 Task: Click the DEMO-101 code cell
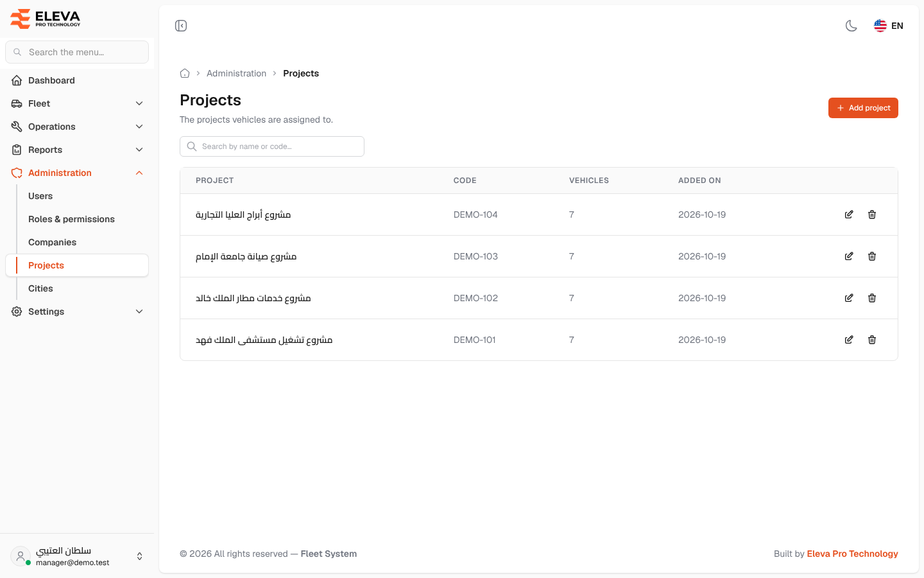tap(475, 340)
